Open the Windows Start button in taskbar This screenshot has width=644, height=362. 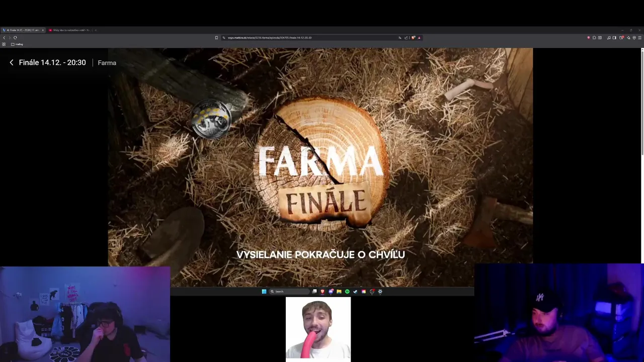point(264,291)
